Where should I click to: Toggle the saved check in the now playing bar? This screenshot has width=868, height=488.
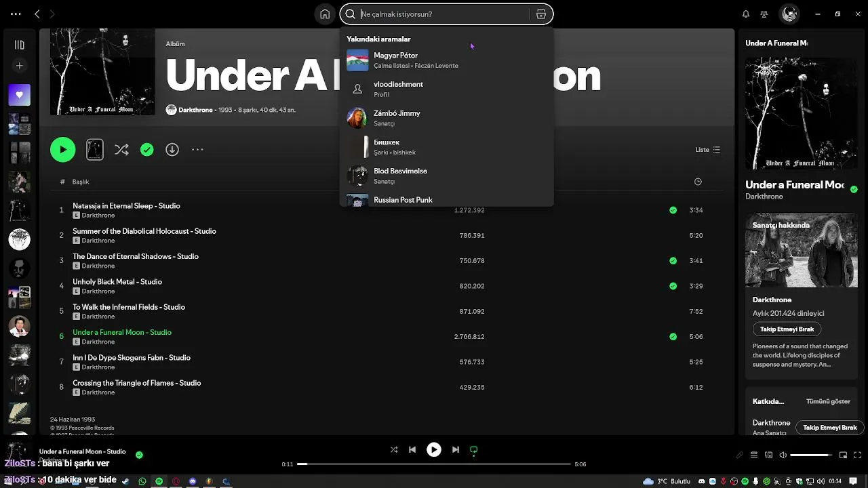(139, 455)
